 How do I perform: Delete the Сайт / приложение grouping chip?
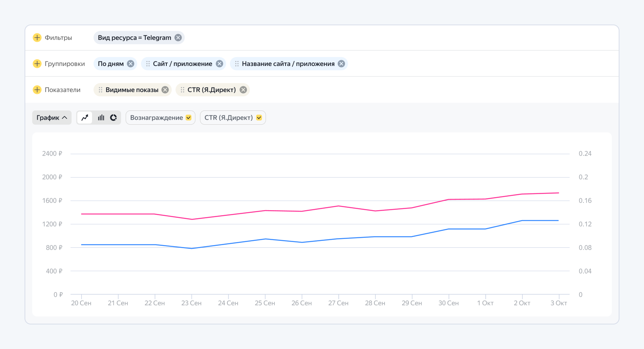pyautogui.click(x=220, y=64)
